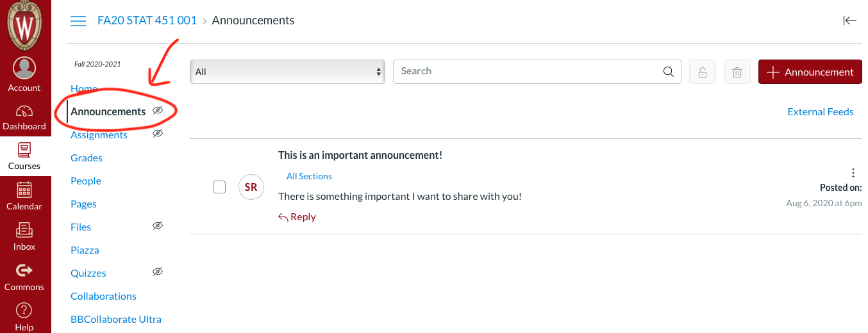This screenshot has width=868, height=333.
Task: Collapse the course navigation hamburger menu
Action: tap(78, 21)
